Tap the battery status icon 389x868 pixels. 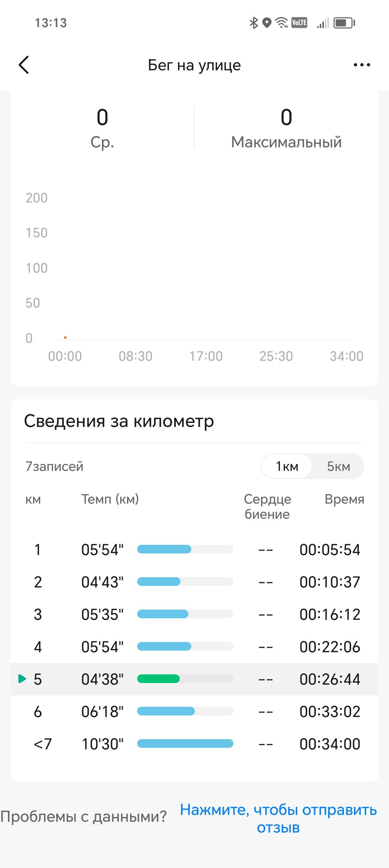pos(344,23)
